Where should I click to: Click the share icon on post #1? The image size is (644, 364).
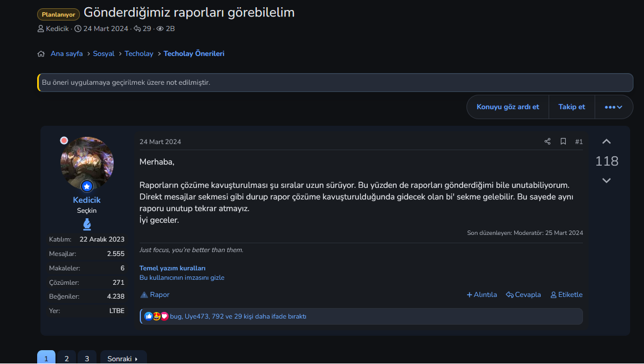(547, 142)
